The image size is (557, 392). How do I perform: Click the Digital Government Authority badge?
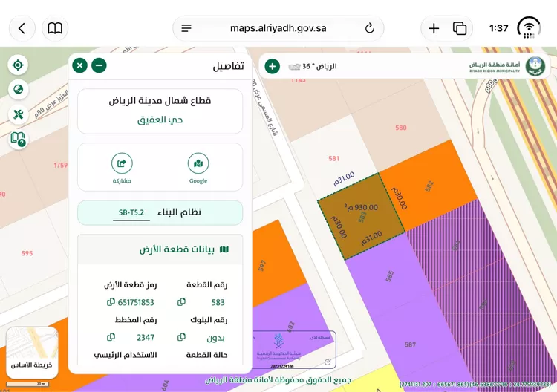coord(293,350)
